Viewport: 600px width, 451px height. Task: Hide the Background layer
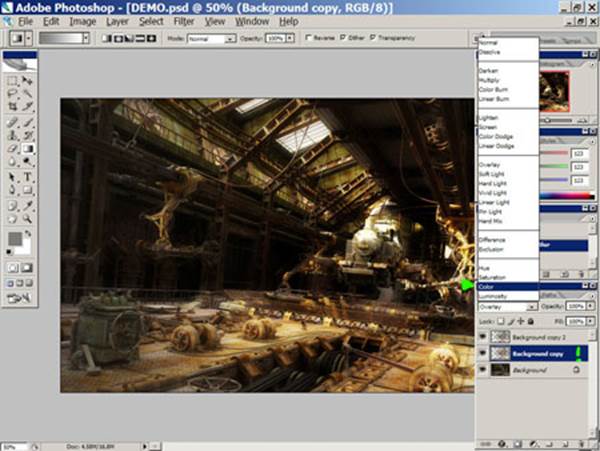[483, 370]
